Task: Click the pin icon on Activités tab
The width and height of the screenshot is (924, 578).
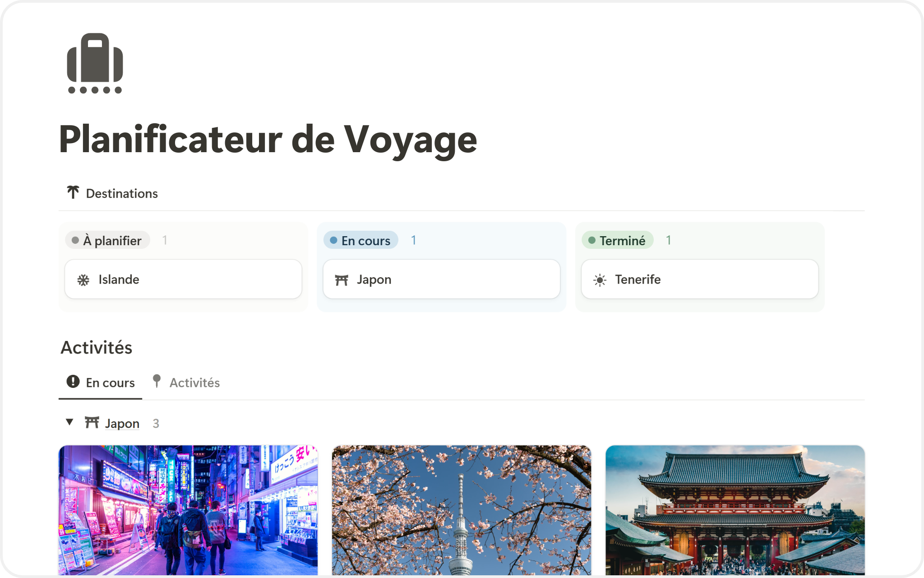Action: 157,382
